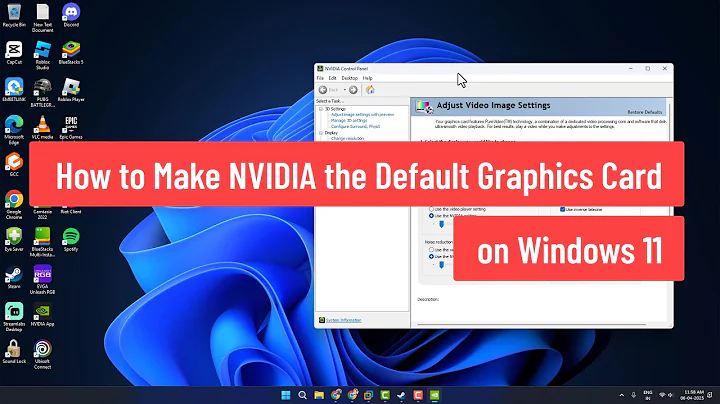Screen dimensions: 720x404
Task: Open Search from the taskbar
Action: [x=302, y=395]
